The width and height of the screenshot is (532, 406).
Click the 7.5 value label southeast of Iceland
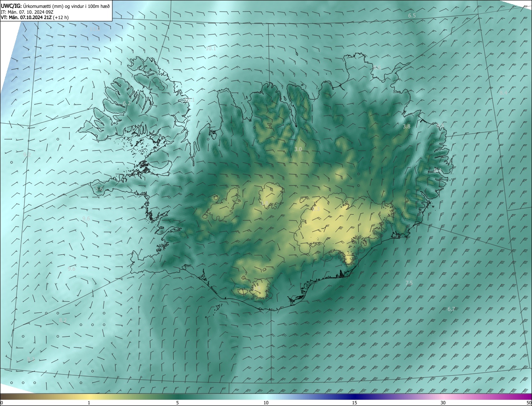pos(409,283)
